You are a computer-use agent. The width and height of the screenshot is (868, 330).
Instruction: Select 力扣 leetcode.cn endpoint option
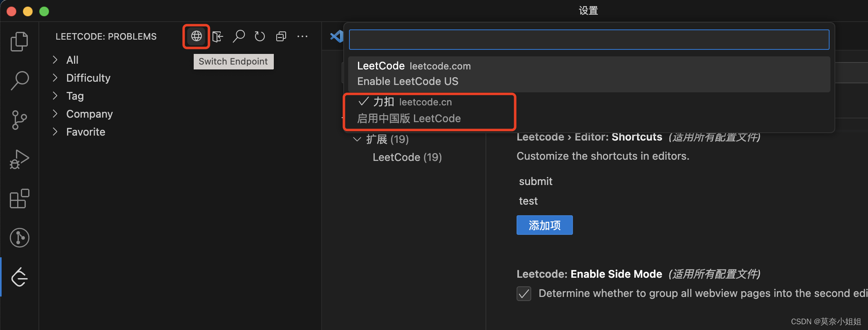pyautogui.click(x=589, y=110)
